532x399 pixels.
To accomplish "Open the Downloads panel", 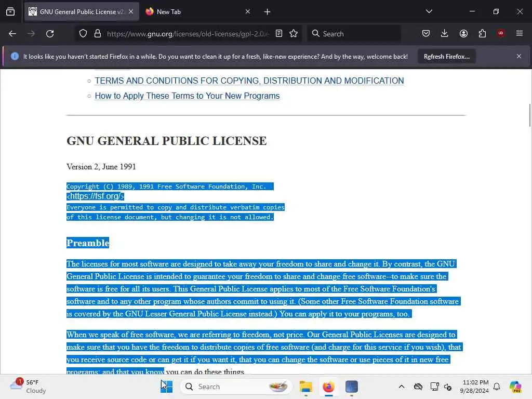I will pyautogui.click(x=445, y=33).
